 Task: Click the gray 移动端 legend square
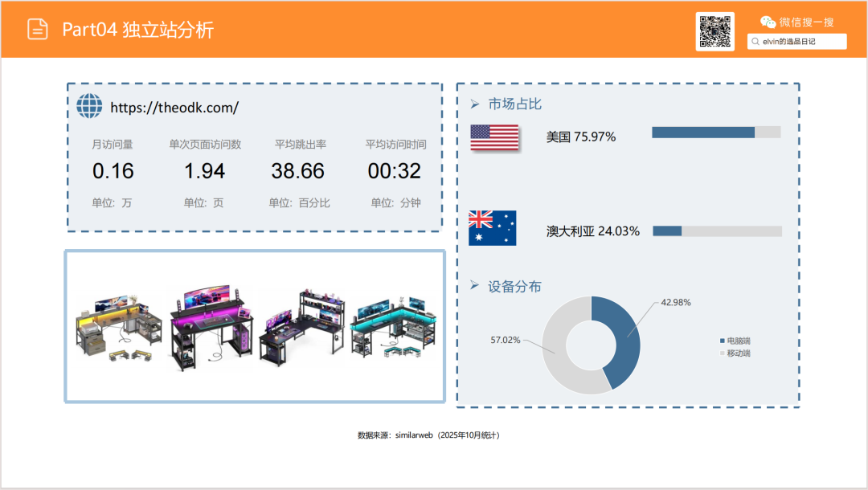[722, 353]
